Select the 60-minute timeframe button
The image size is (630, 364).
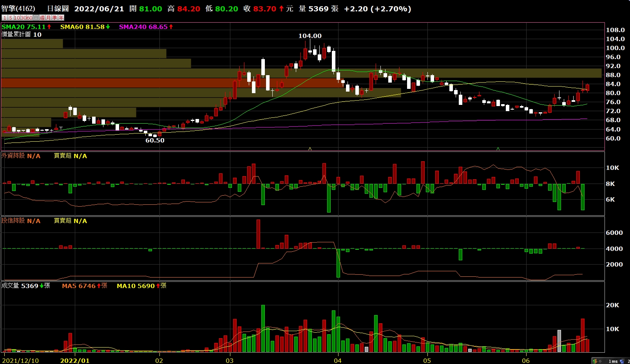coord(30,18)
